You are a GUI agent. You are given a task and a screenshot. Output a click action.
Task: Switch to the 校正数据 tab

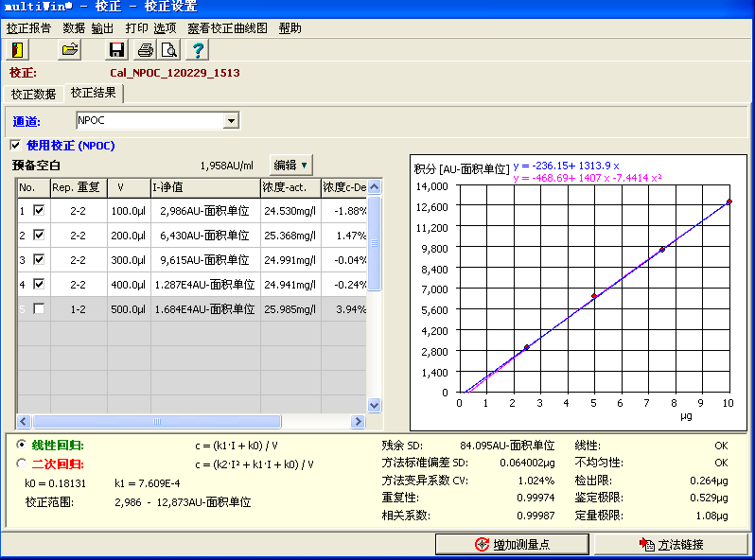pyautogui.click(x=33, y=94)
